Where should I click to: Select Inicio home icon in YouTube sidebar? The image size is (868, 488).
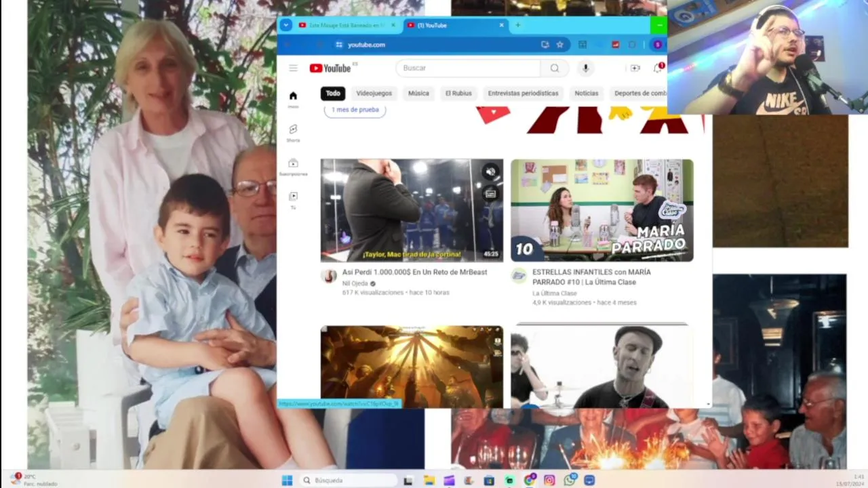(x=293, y=99)
